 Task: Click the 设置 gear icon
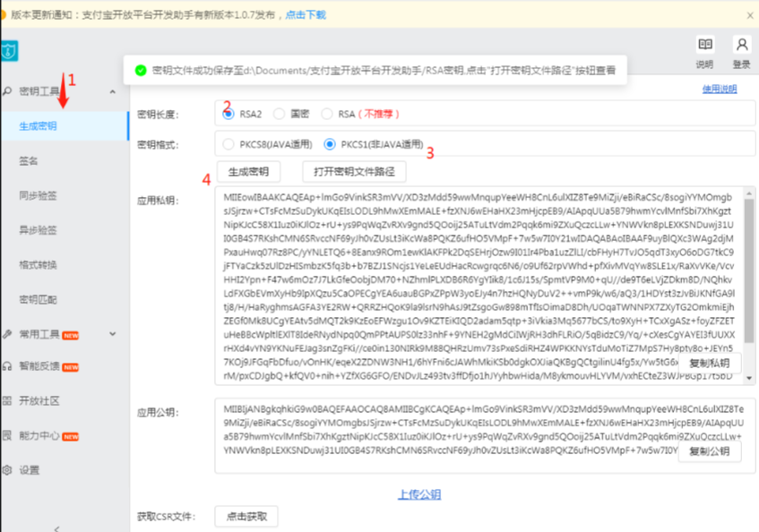click(7, 470)
